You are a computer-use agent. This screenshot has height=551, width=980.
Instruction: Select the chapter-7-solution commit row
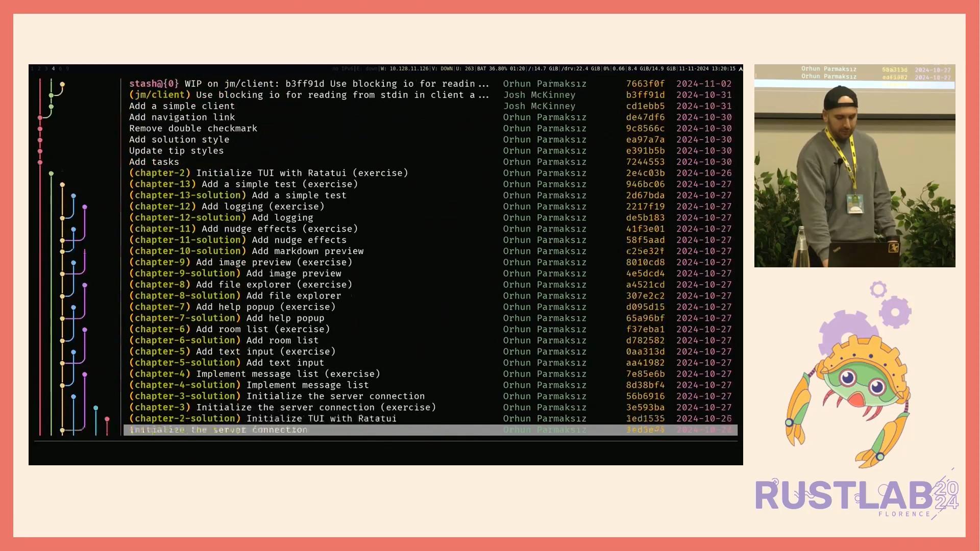point(430,318)
